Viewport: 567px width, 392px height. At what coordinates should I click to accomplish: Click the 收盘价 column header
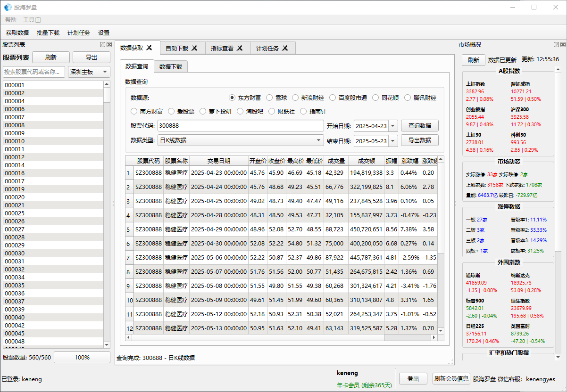pyautogui.click(x=277, y=161)
